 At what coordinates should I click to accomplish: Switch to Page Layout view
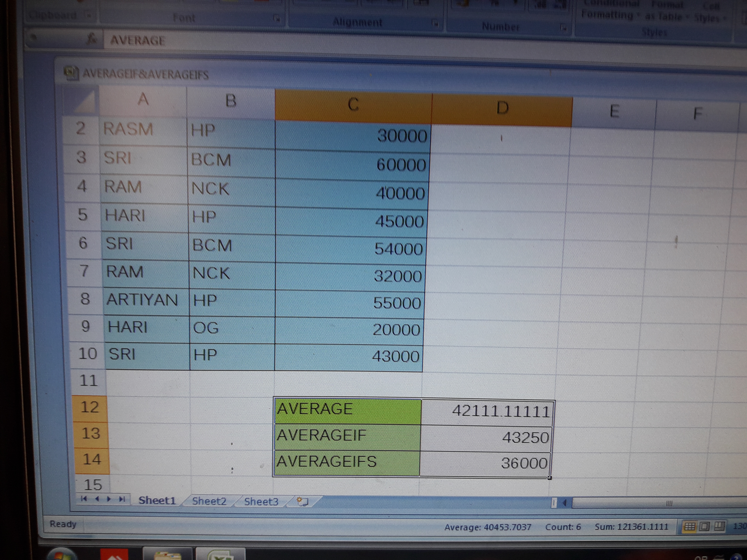704,526
